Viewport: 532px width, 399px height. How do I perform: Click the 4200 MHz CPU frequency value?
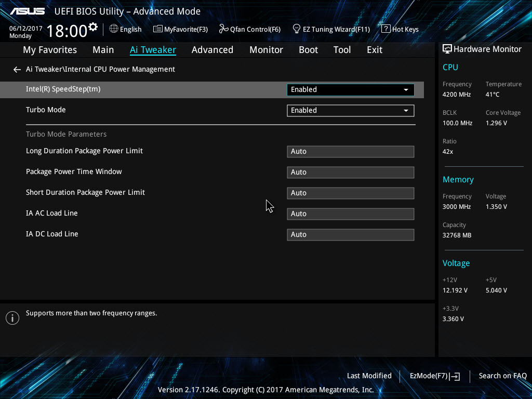[457, 95]
